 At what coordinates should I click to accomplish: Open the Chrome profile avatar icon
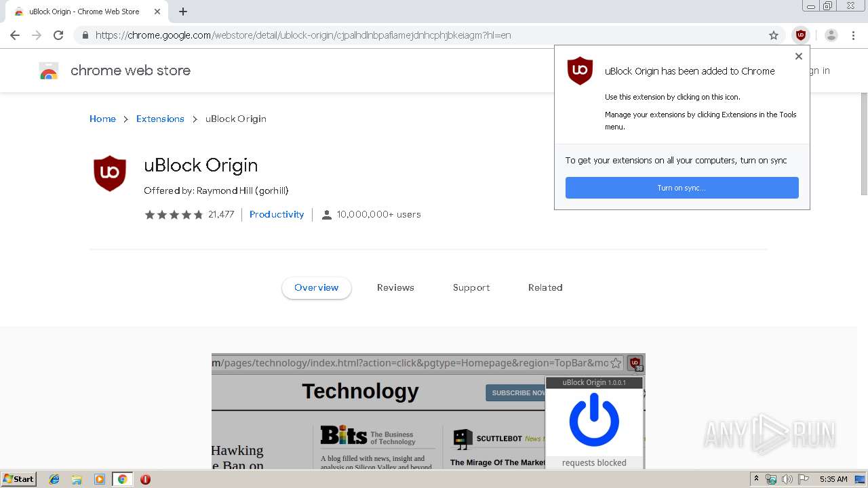[x=831, y=35]
